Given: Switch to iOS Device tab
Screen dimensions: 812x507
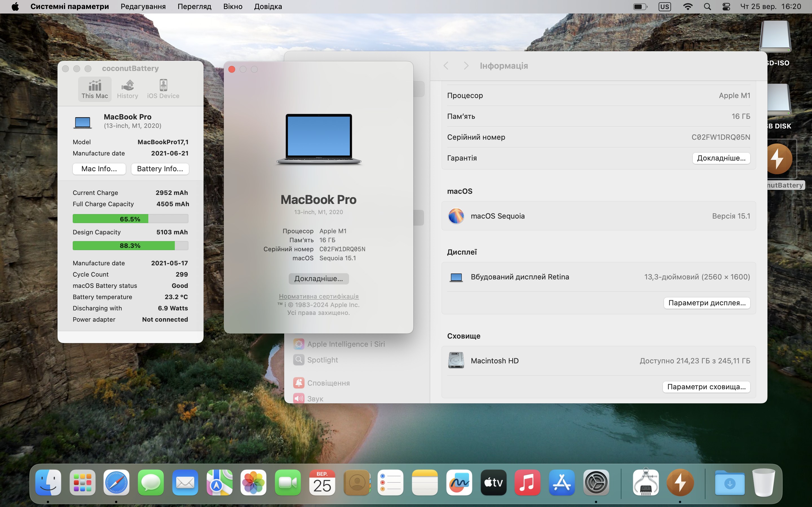Looking at the screenshot, I should tap(163, 89).
